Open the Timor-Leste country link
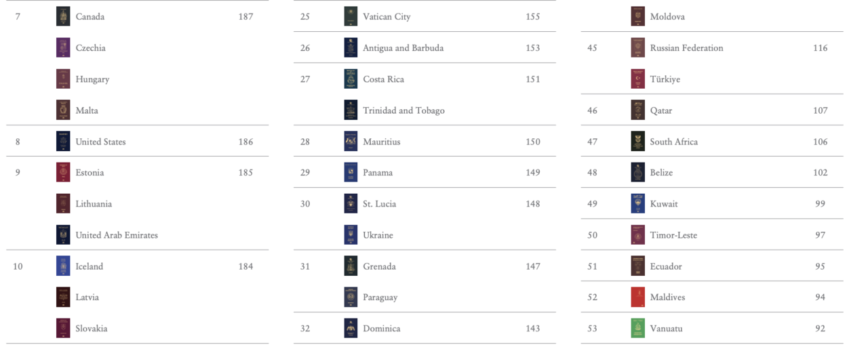This screenshot has width=868, height=349. pyautogui.click(x=673, y=235)
